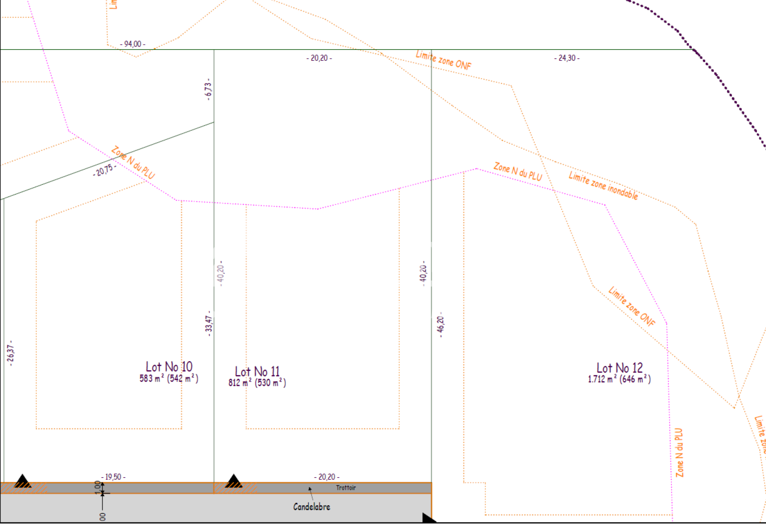Click the black access triangle under Lot 10
The height and width of the screenshot is (532, 766).
23,481
